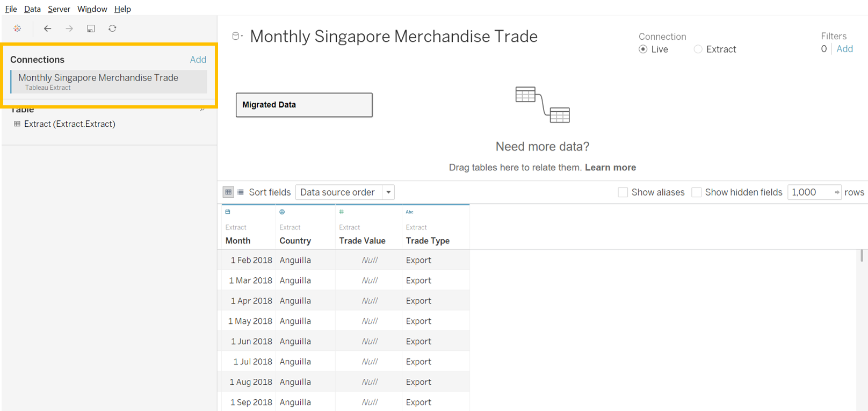Switch to metadata list view icon
The height and width of the screenshot is (411, 868).
(241, 192)
